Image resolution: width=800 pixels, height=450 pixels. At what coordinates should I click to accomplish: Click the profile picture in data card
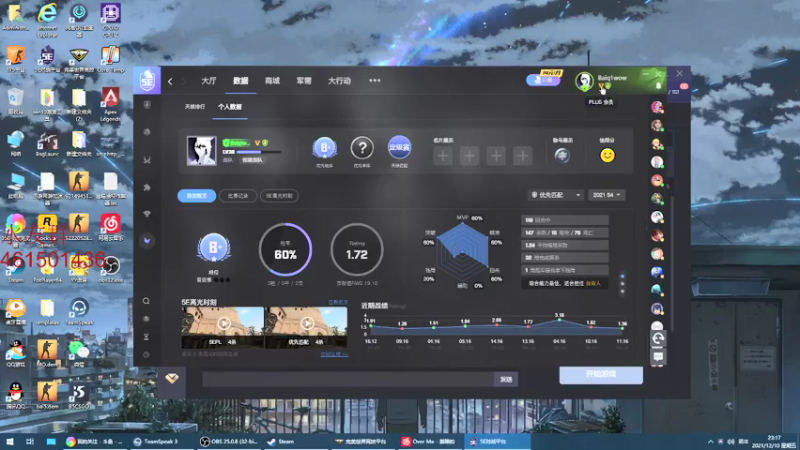[x=201, y=151]
